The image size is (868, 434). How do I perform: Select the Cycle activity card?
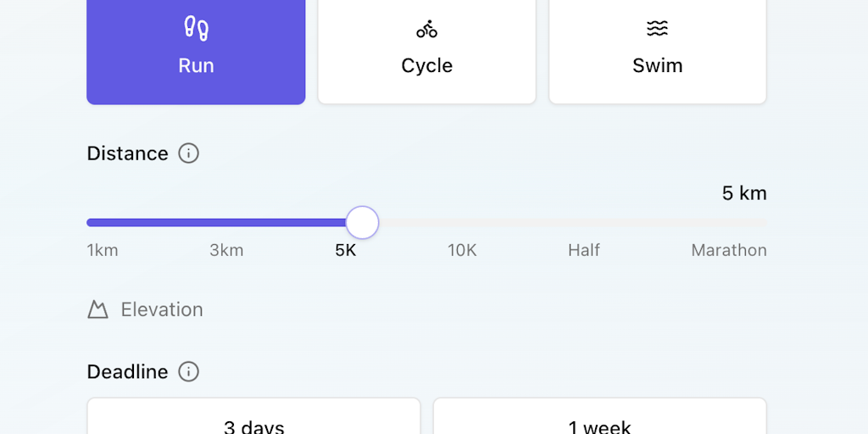426,51
